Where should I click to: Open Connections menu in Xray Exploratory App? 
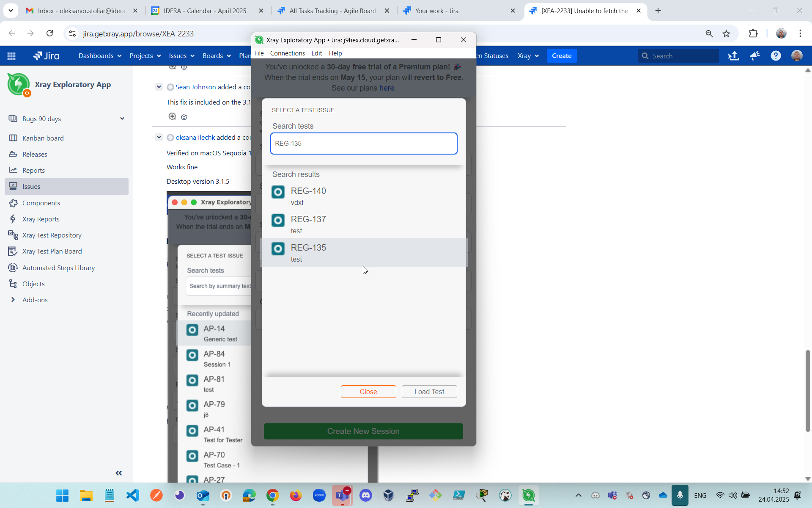point(287,53)
